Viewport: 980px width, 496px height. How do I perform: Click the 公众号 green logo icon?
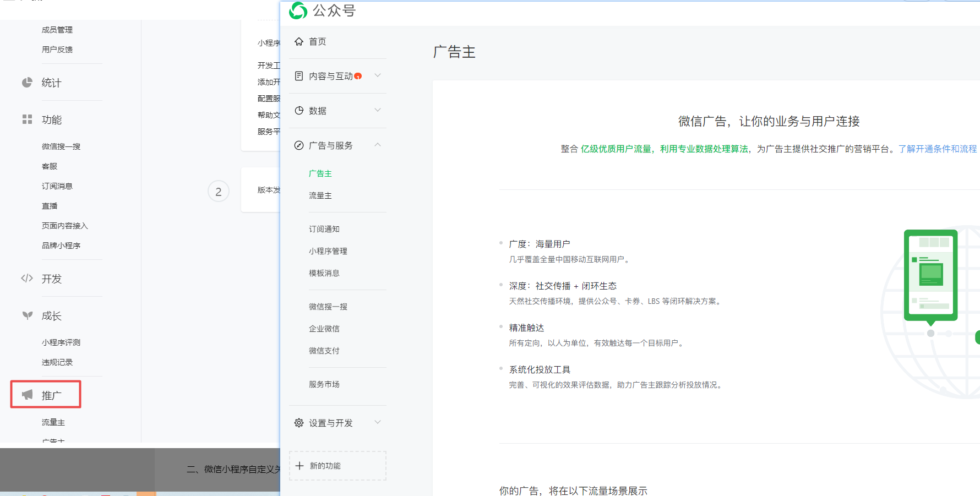(x=298, y=10)
